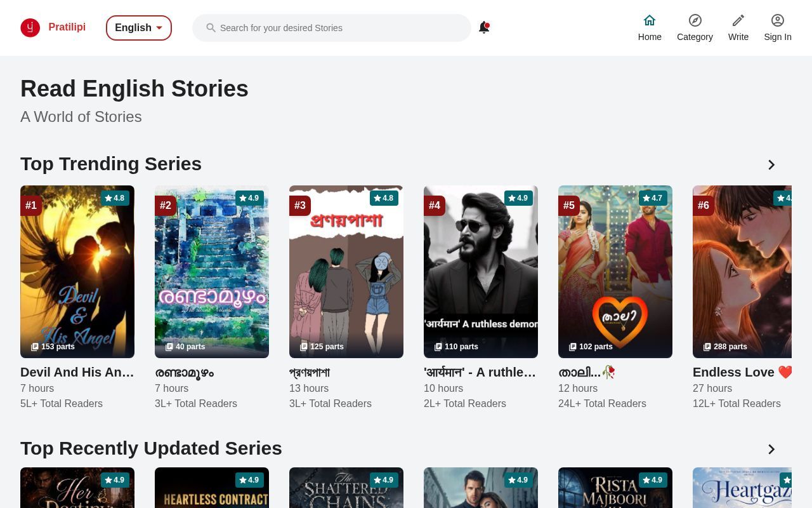Viewport: 812px width, 508px height.
Task: Open the Heartless Contract cover thumbnail
Action: point(212,488)
